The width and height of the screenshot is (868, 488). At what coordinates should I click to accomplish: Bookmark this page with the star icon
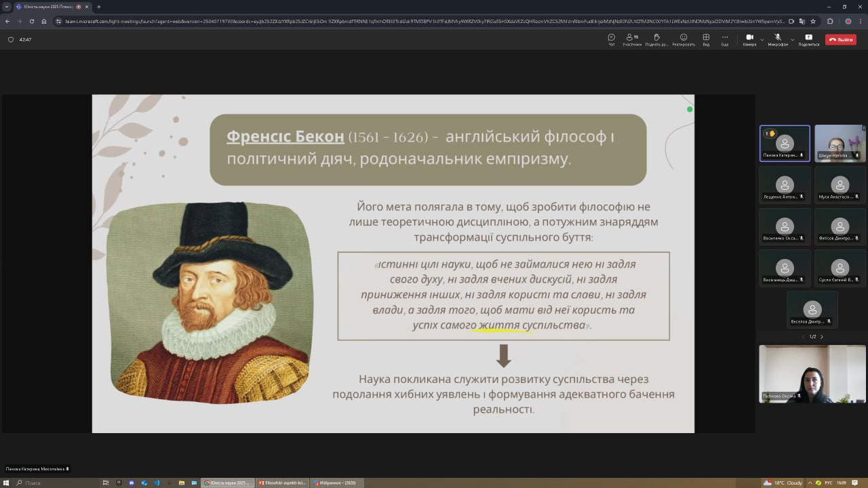point(813,21)
